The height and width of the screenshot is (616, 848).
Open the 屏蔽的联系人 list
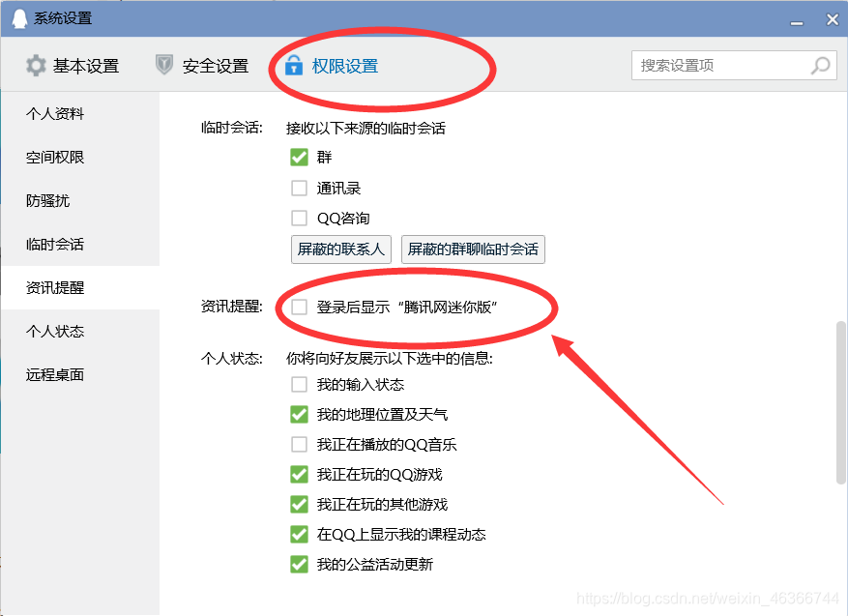(x=341, y=249)
